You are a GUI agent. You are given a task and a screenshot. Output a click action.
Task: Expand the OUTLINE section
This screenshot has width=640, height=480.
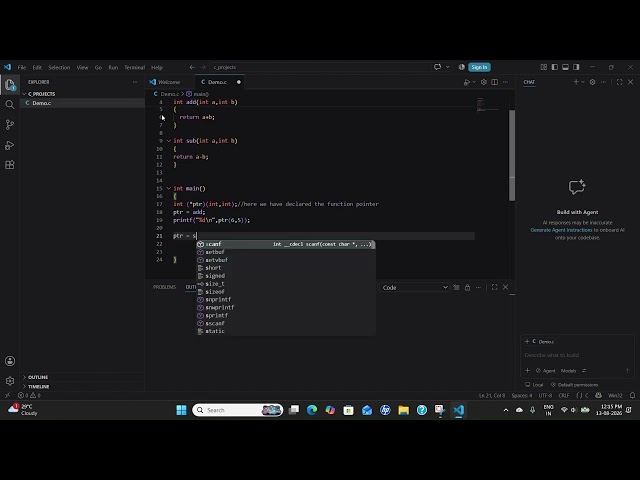[x=24, y=377]
